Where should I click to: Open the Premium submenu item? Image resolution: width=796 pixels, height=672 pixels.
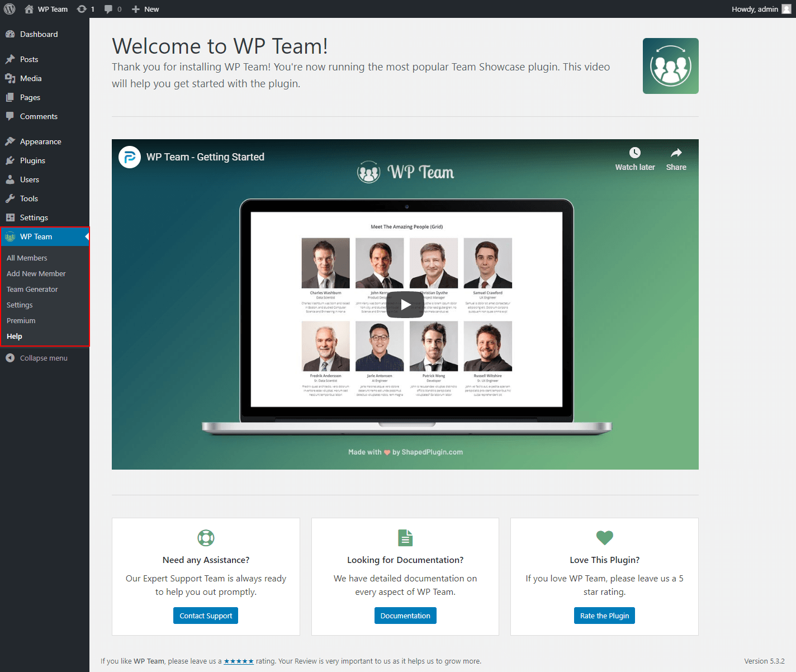[21, 320]
